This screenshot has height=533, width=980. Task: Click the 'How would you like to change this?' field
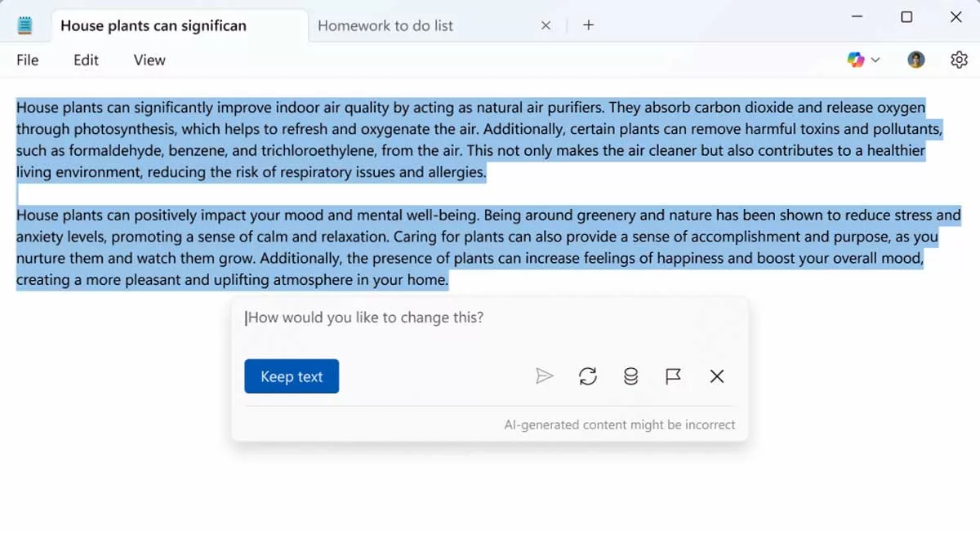pyautogui.click(x=490, y=318)
